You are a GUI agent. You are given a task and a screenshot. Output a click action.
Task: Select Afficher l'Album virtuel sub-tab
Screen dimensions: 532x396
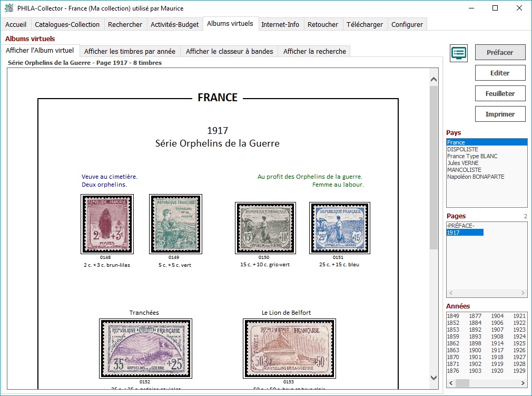pyautogui.click(x=40, y=50)
